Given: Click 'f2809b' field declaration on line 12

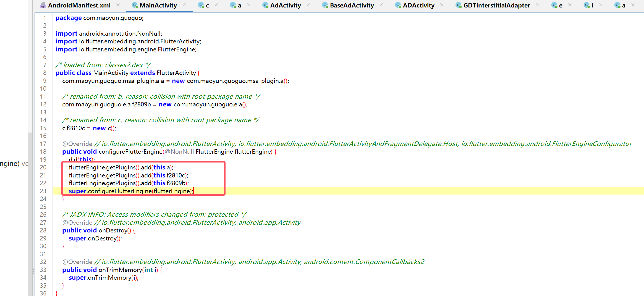Looking at the screenshot, I should (x=141, y=105).
